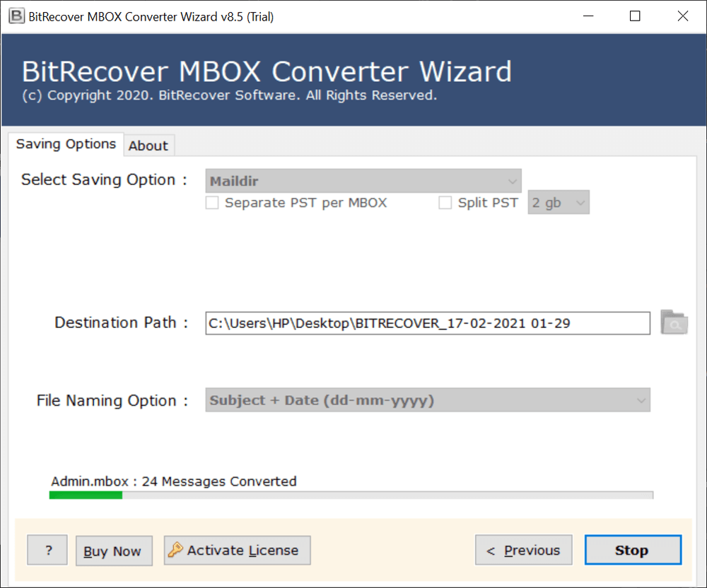Click the key icon on Activate License
Screen dimensions: 707x588
(x=175, y=550)
